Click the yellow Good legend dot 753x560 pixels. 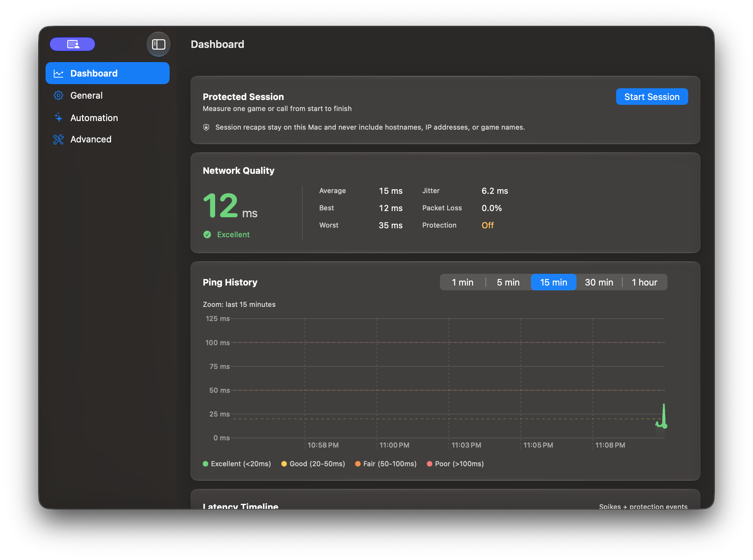click(x=284, y=464)
